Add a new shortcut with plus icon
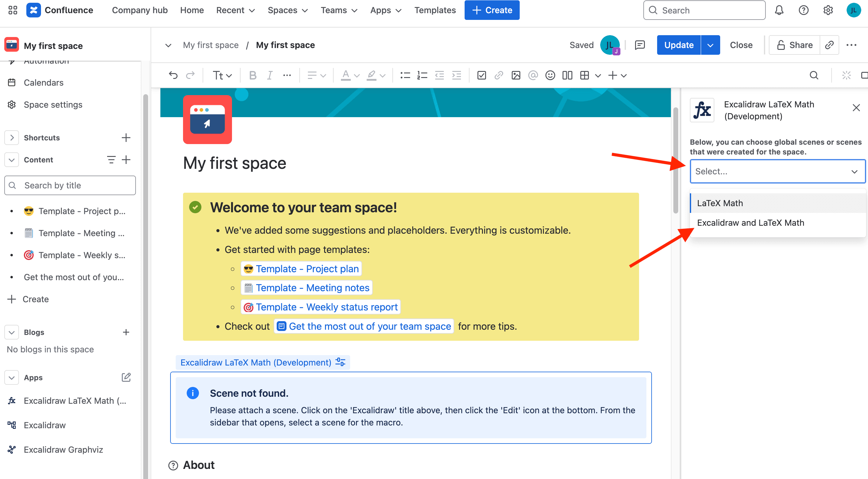Screen dimensions: 868x479 (126, 137)
